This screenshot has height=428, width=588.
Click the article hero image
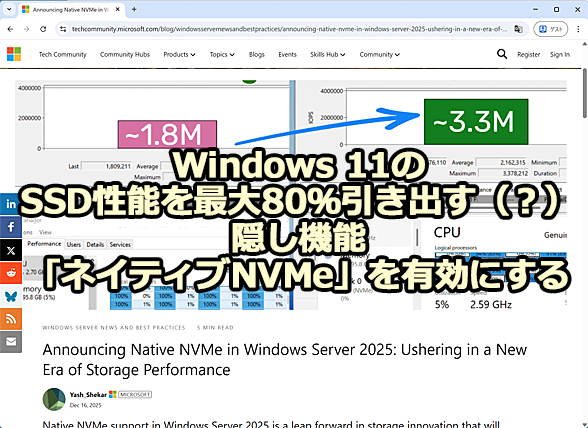pos(291,195)
